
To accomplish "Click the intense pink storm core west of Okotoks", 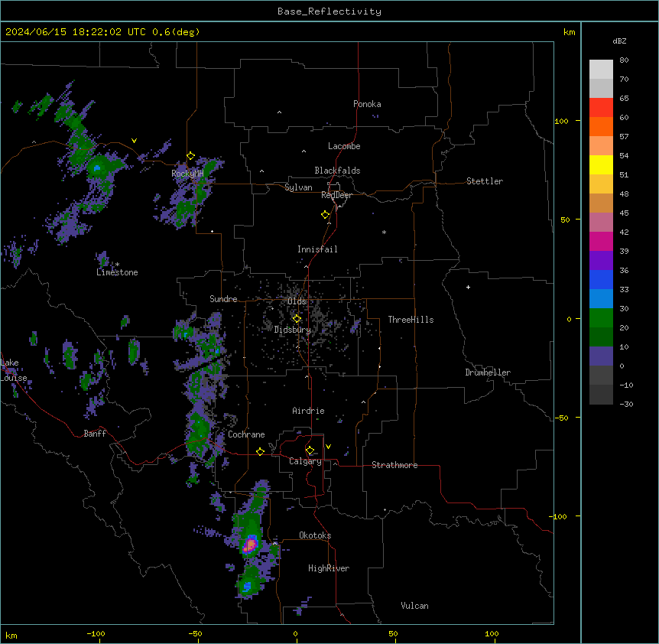I will click(251, 545).
